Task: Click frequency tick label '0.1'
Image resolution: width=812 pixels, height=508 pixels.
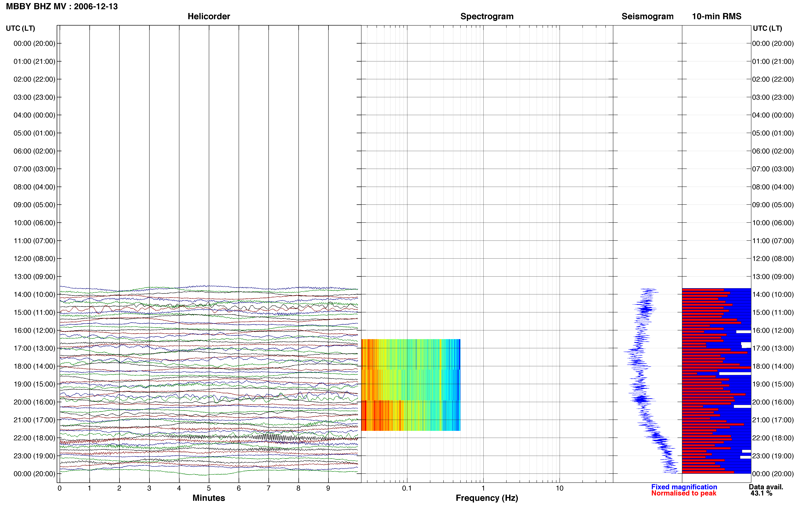Action: [x=407, y=488]
